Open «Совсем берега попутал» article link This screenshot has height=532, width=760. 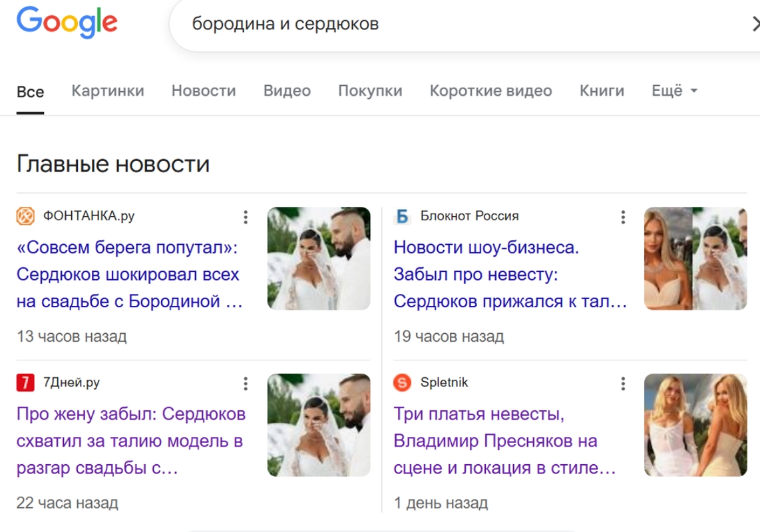129,274
